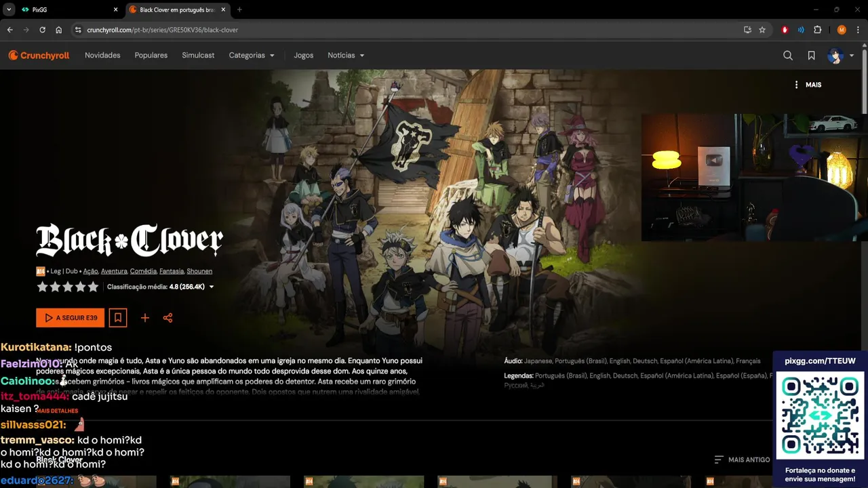868x488 pixels.
Task: Open the Crunchyroll search icon
Action: click(x=788, y=56)
